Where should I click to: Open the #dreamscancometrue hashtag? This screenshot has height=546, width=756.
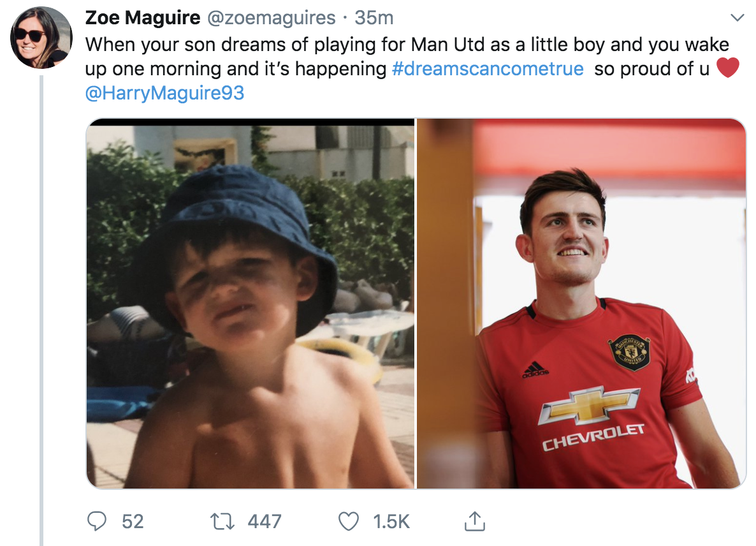488,69
